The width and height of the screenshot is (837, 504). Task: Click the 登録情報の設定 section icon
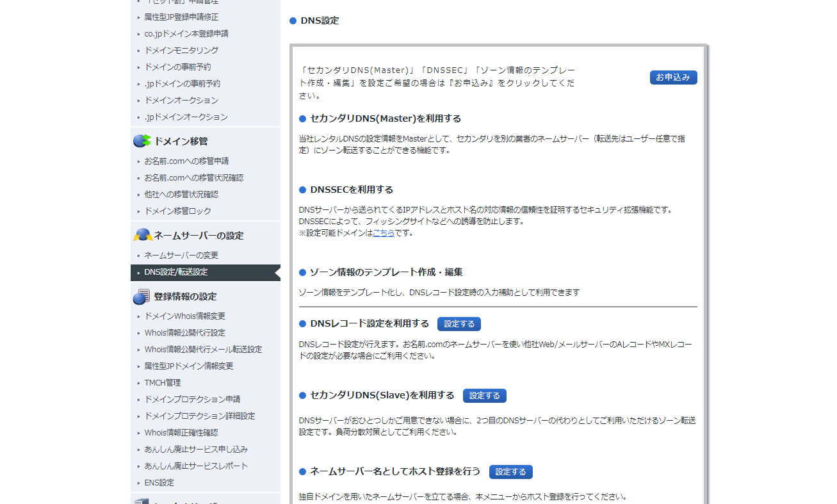tap(142, 297)
